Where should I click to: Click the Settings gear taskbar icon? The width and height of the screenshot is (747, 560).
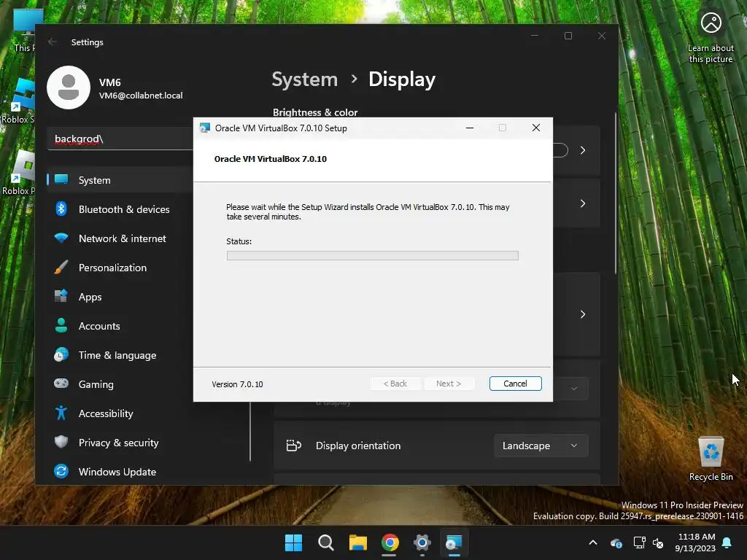[422, 542]
